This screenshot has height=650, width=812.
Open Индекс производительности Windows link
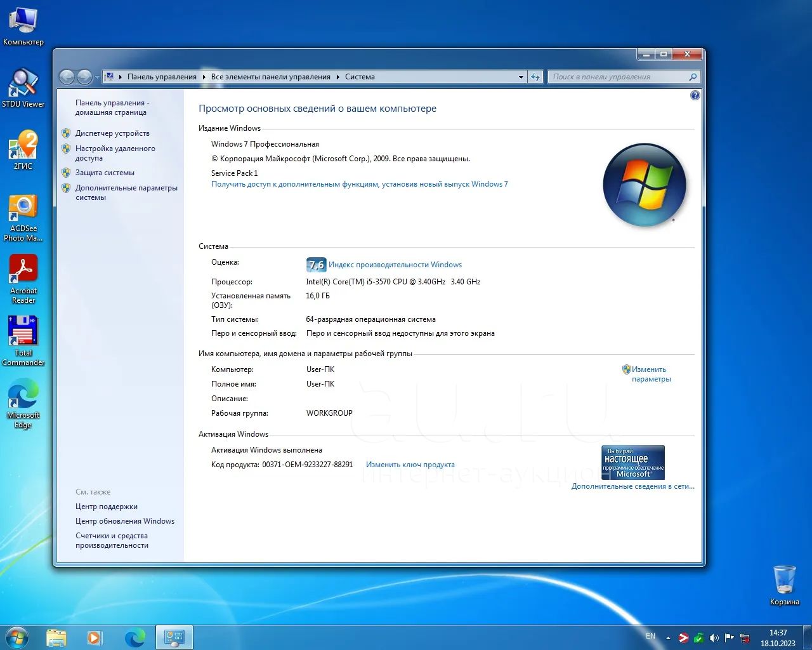click(x=395, y=265)
